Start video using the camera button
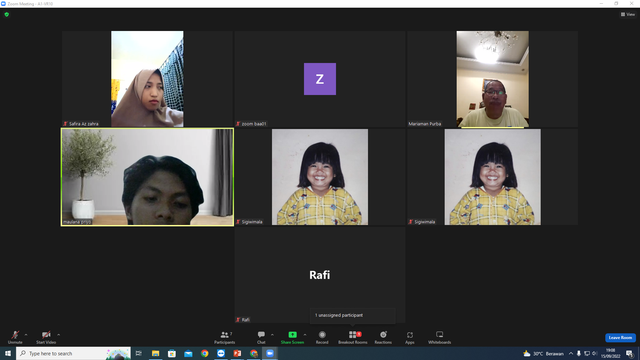Screen dimensions: 640x360 point(46,337)
